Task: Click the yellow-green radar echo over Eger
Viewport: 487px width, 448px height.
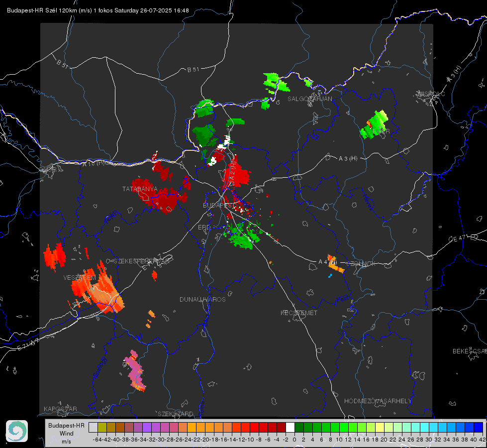Action: coord(374,124)
